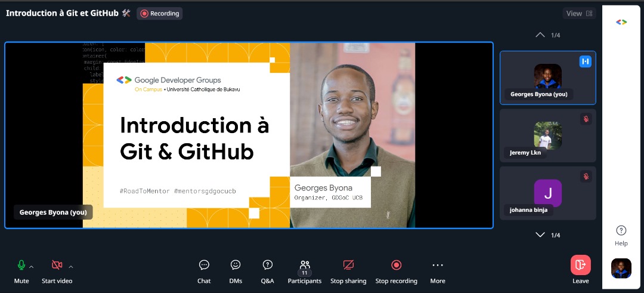Select johanna binja participant tile
Viewport: 644px width, 293px height.
[x=547, y=193]
